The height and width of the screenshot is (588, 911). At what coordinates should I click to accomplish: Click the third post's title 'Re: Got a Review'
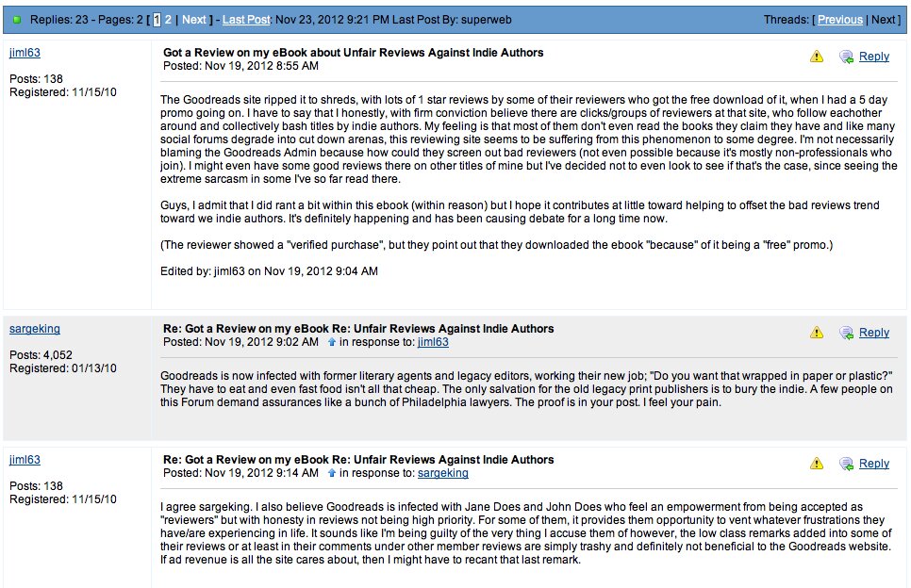pos(358,460)
